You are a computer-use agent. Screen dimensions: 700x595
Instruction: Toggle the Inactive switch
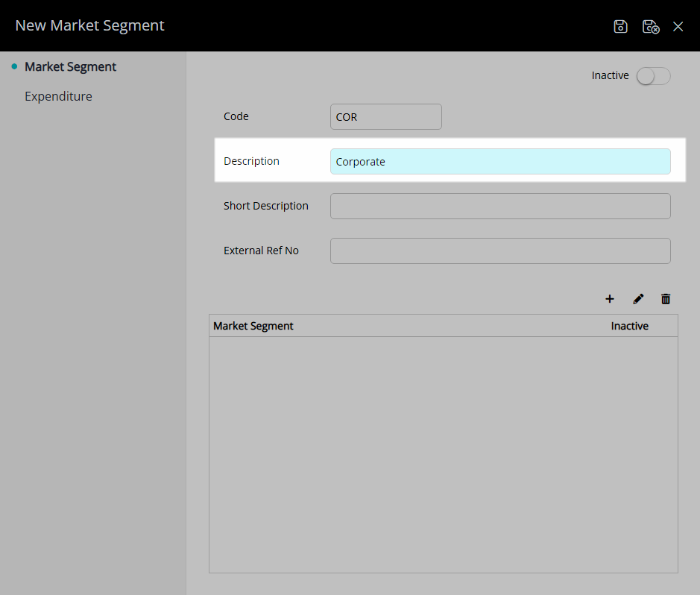[x=653, y=76]
